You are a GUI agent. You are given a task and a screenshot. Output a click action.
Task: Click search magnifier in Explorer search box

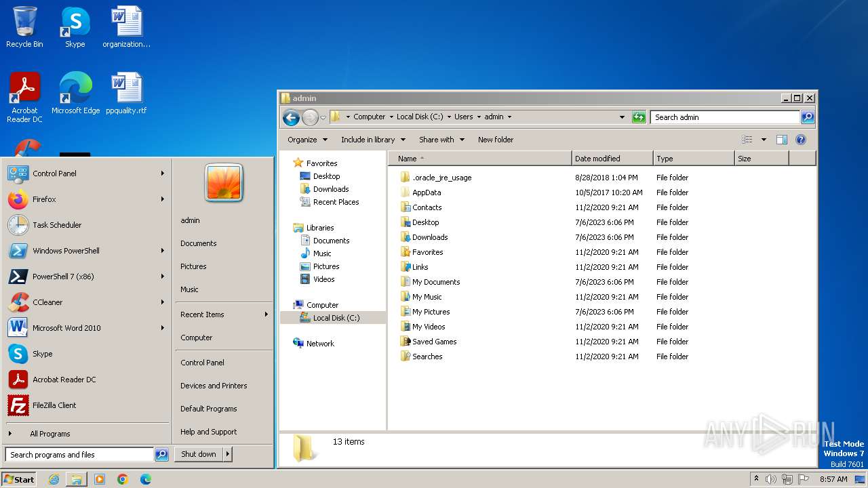pos(808,117)
